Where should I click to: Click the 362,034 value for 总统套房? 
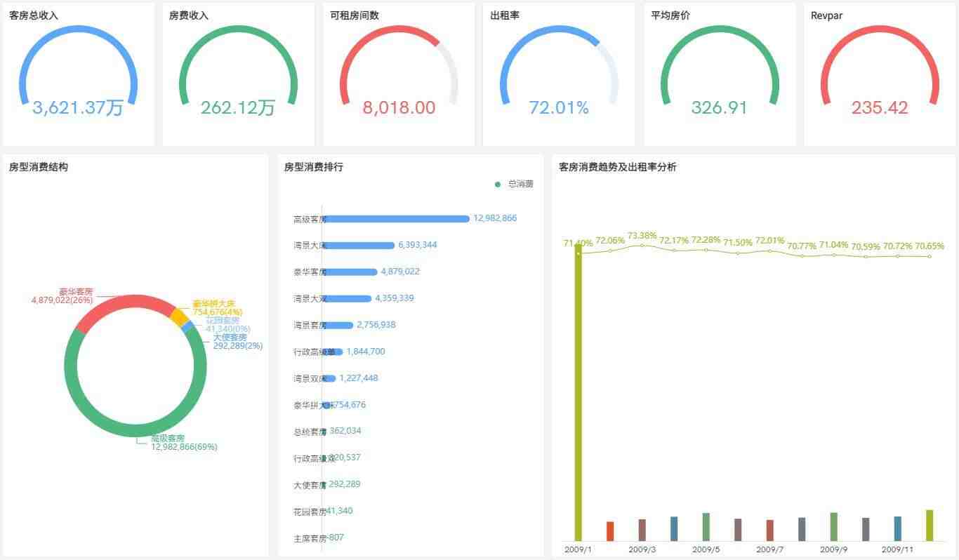coord(345,431)
